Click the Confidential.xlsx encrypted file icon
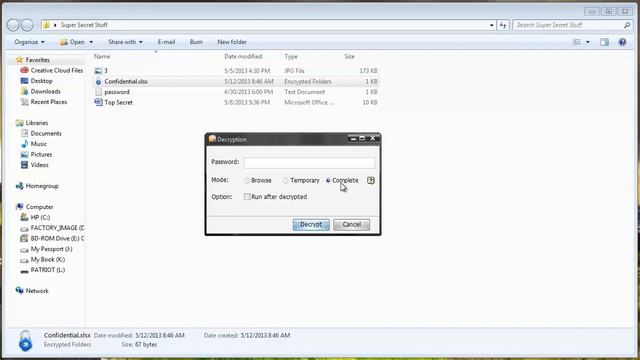The width and height of the screenshot is (640, 360). tap(98, 82)
